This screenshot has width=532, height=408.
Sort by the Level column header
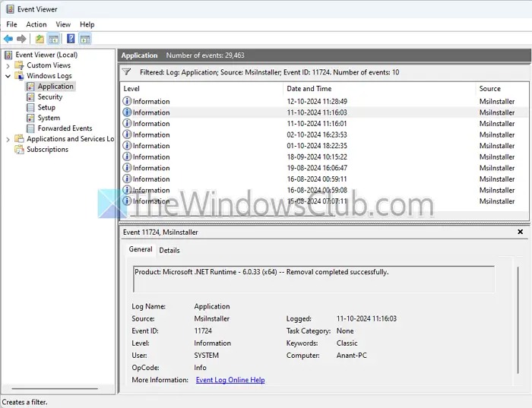pyautogui.click(x=201, y=89)
